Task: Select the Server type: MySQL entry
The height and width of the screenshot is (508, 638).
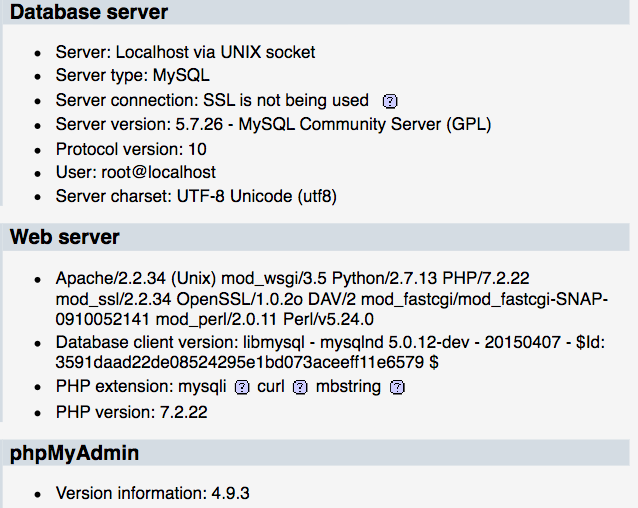Action: [x=132, y=76]
